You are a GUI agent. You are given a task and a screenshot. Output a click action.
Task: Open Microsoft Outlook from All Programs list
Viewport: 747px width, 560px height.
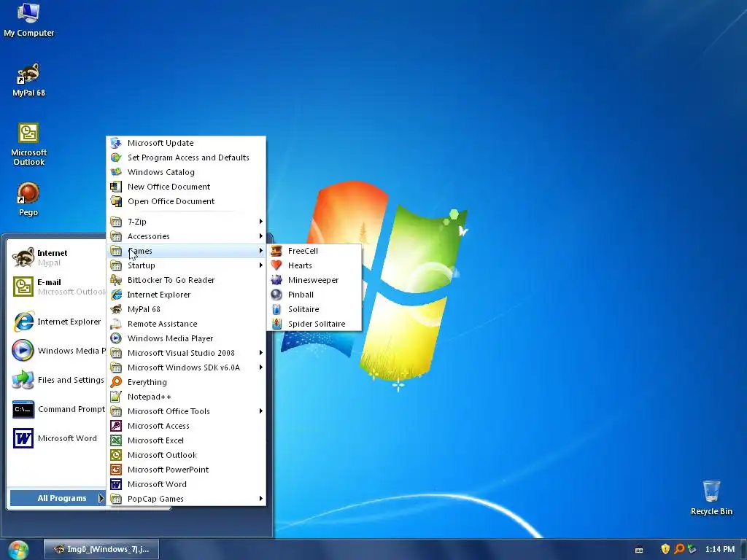click(x=186, y=455)
